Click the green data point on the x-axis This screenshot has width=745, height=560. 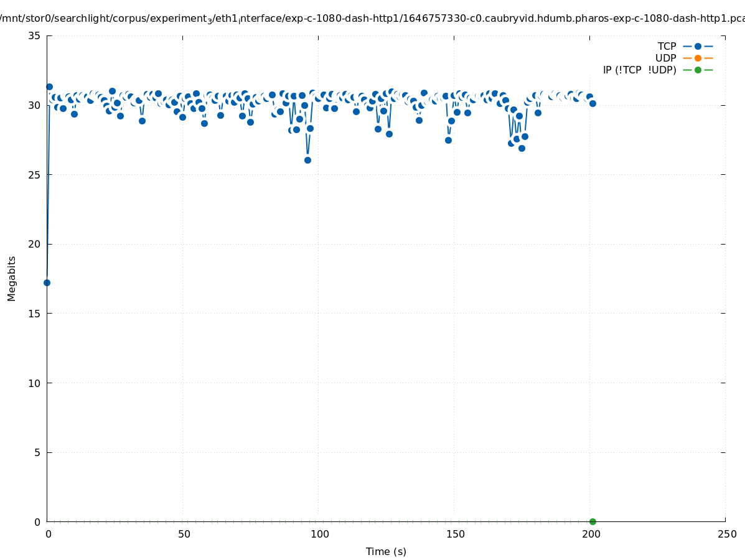593,521
